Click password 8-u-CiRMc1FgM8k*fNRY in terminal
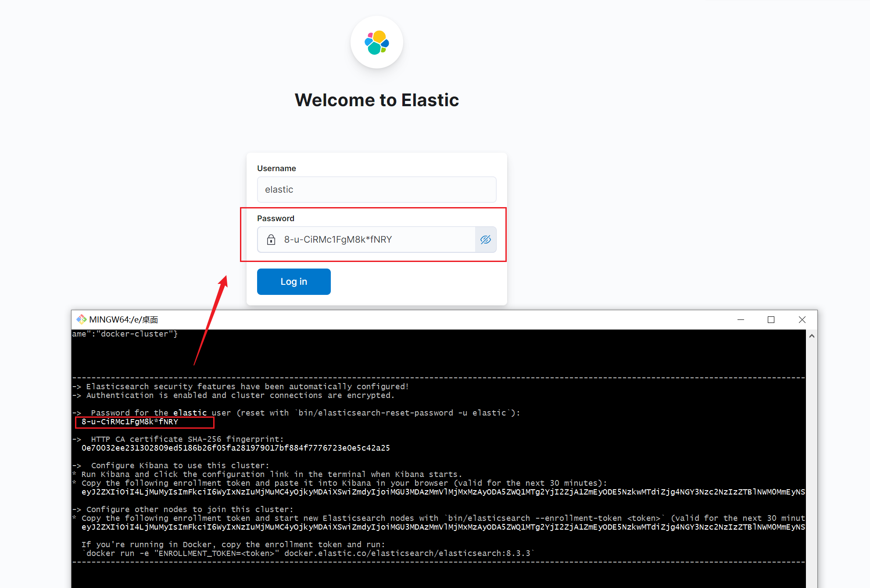The image size is (870, 588). [130, 422]
